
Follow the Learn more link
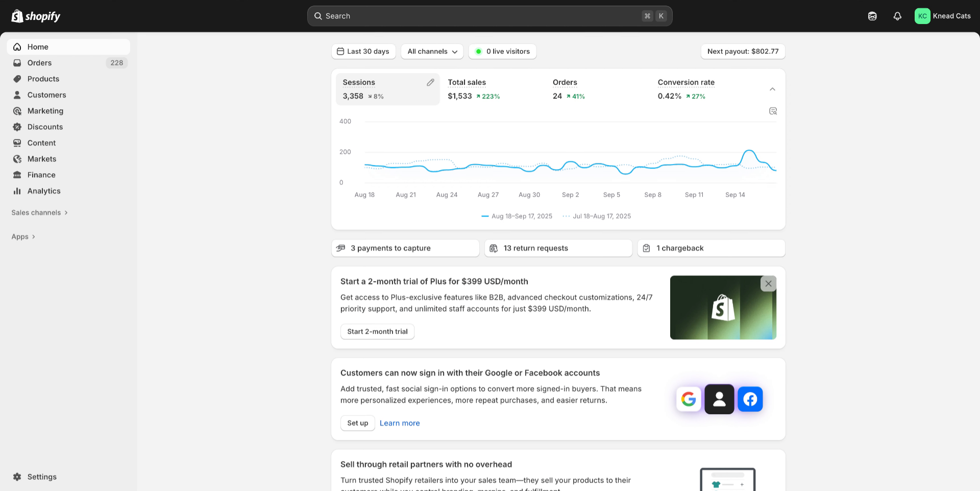pos(400,423)
